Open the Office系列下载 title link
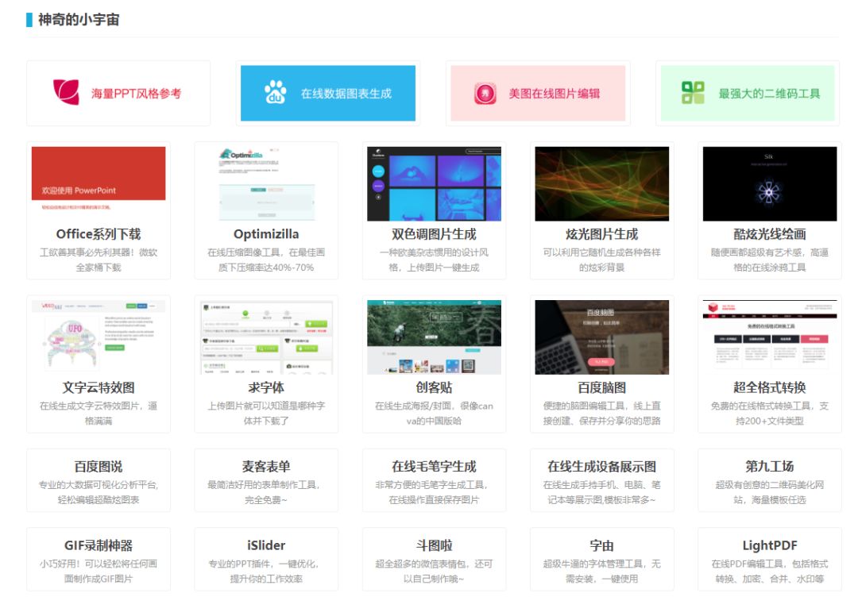 tap(99, 233)
